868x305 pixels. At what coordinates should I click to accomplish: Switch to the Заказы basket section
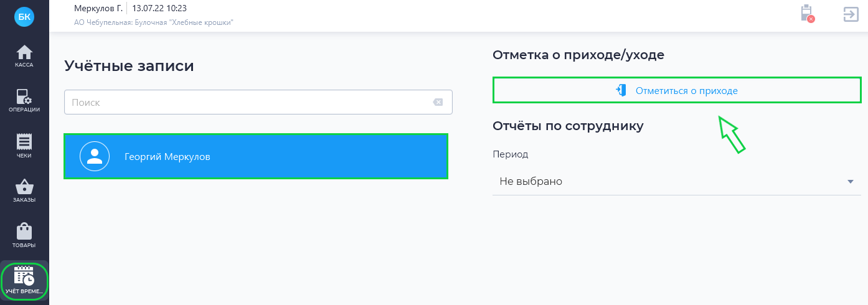[x=24, y=191]
